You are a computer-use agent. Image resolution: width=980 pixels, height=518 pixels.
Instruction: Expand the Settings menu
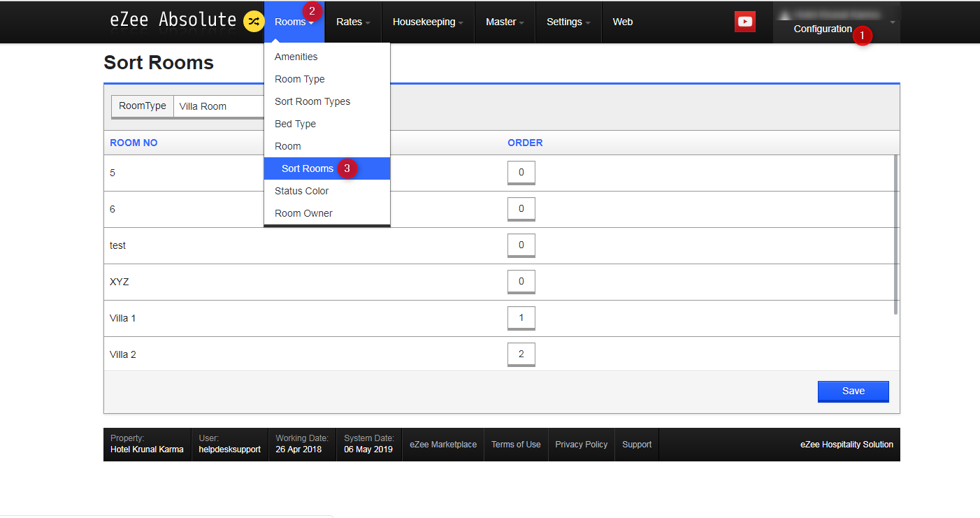[x=568, y=22]
